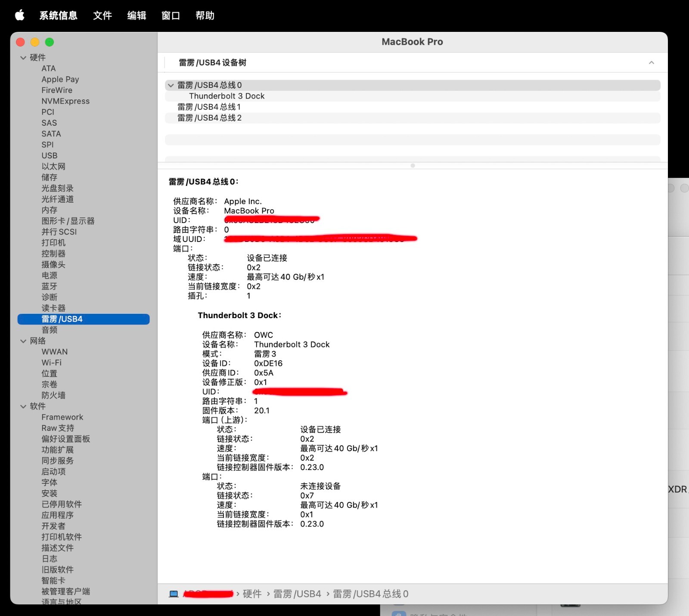Select 启动项 in the sidebar

[x=53, y=472]
